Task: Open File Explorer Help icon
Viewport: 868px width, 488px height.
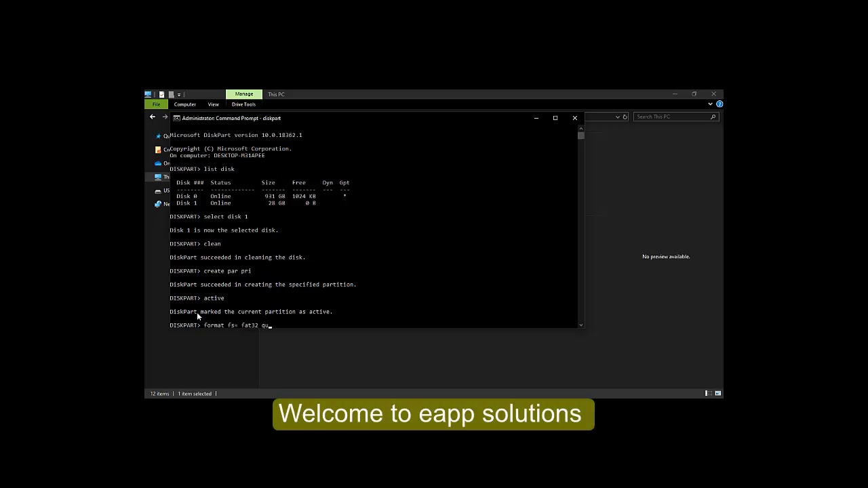Action: (x=719, y=104)
